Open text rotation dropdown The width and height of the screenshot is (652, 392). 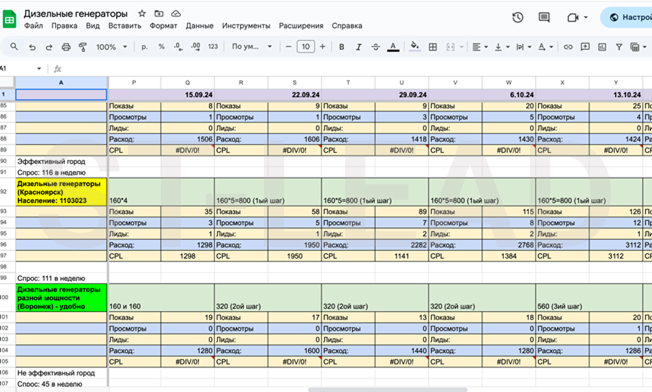coord(545,47)
